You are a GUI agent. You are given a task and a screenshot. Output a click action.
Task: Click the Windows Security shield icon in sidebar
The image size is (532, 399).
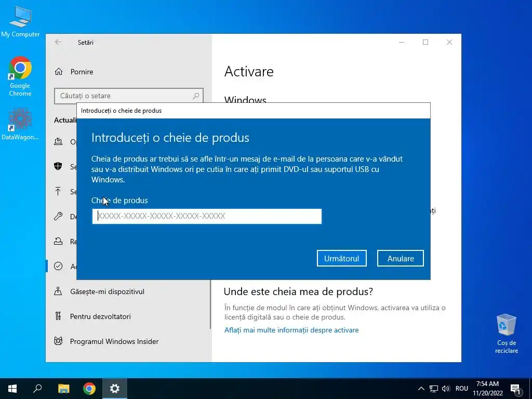[58, 166]
